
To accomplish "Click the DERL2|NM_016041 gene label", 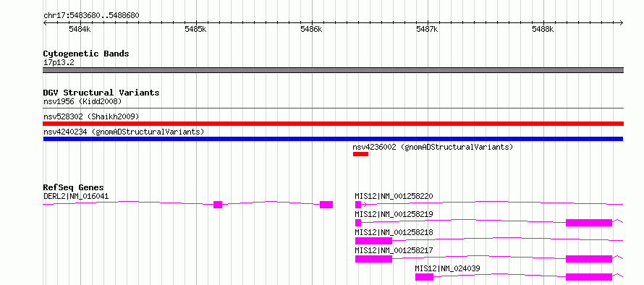I will pos(76,196).
